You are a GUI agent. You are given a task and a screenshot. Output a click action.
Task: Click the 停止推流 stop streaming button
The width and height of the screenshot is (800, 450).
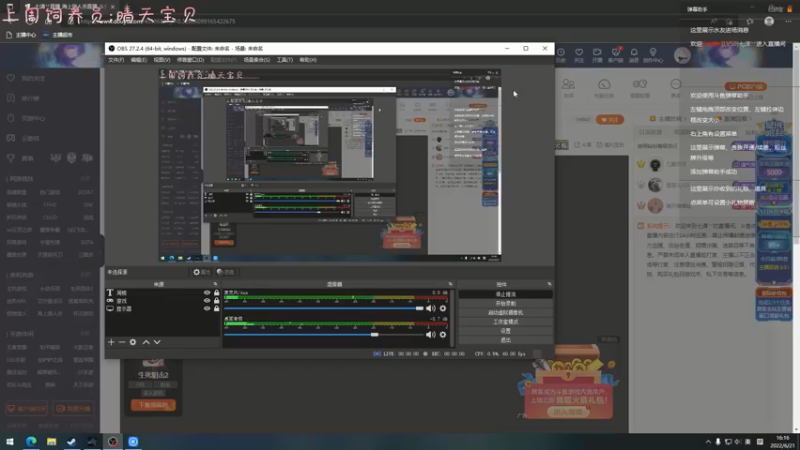click(506, 294)
